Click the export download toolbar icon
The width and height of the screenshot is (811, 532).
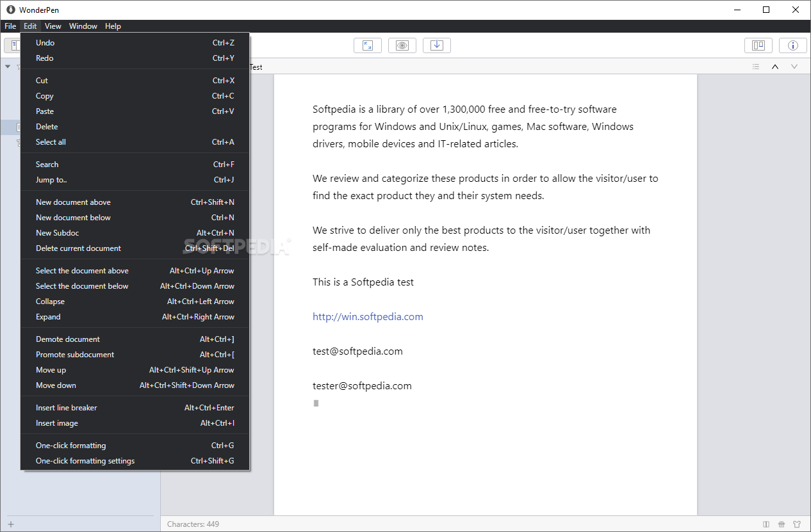click(437, 45)
